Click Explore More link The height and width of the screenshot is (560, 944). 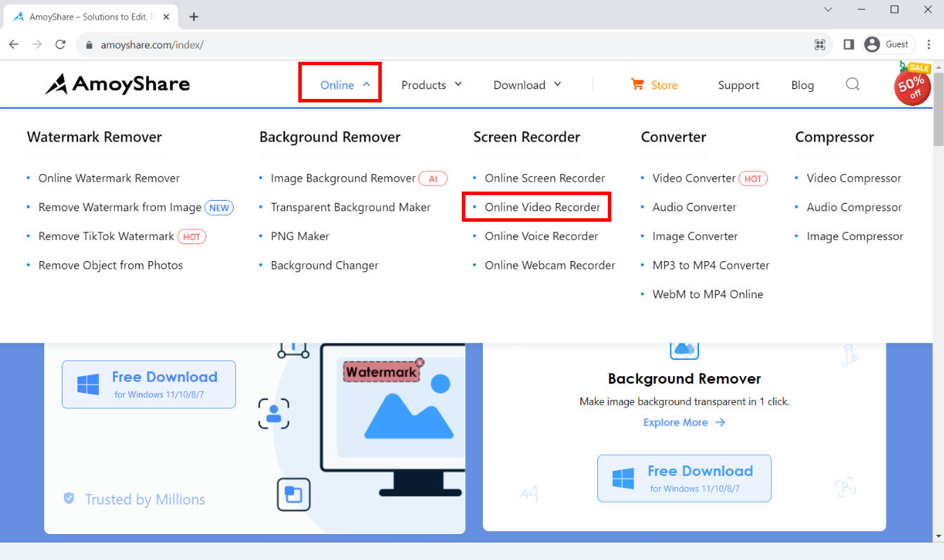click(x=684, y=422)
